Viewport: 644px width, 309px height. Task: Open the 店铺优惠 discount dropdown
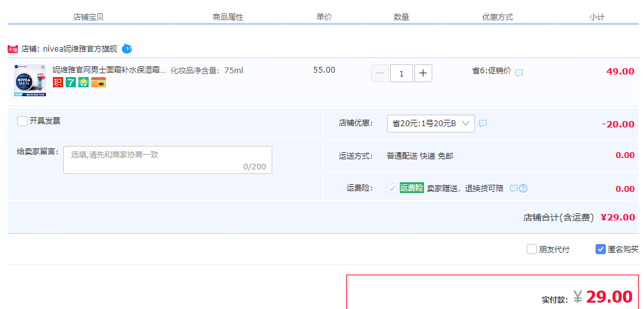[x=431, y=124]
